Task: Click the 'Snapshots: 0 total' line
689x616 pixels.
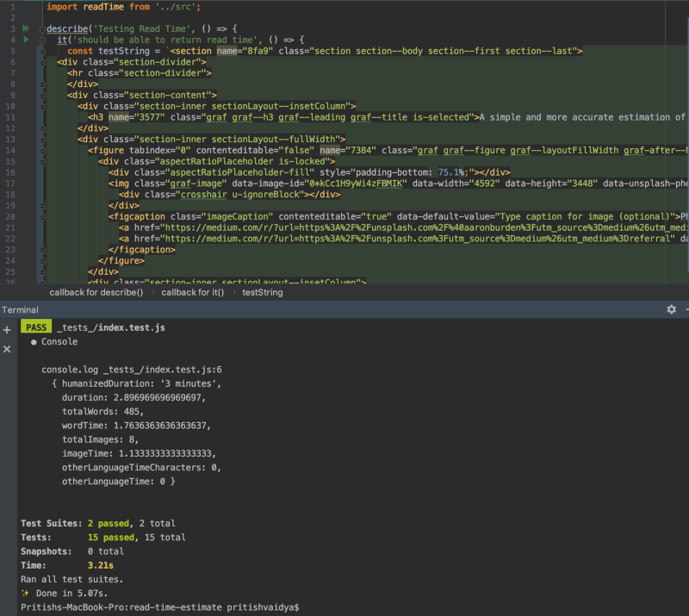Action: [x=72, y=551]
